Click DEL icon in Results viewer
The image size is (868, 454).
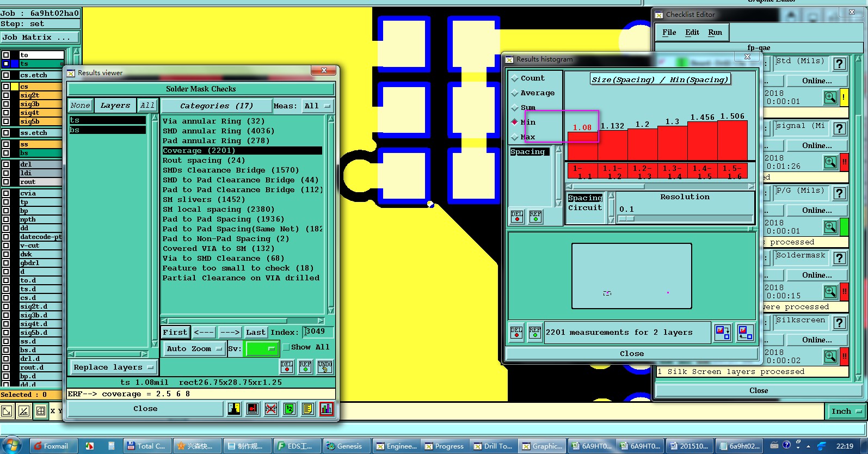click(287, 366)
